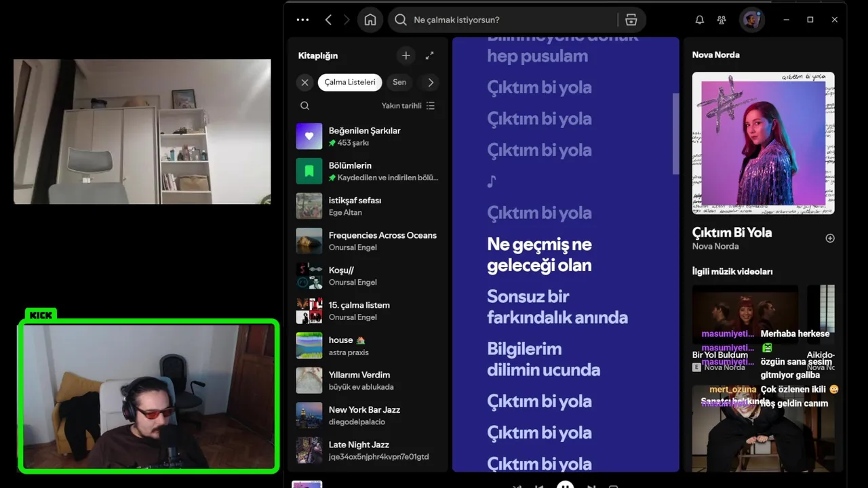Click the lyrics panel vertical scrollbar
868x488 pixels.
[675, 134]
